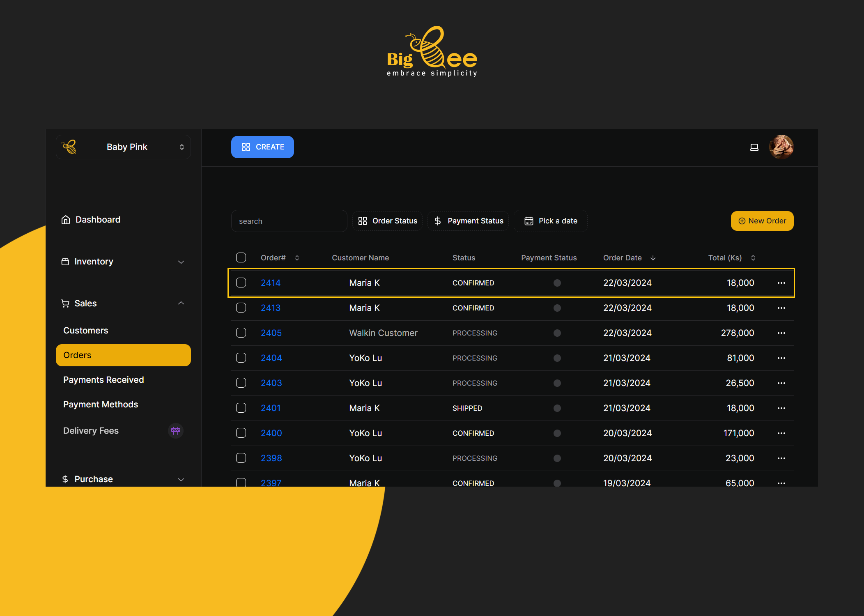Click the Payment Status column header
The height and width of the screenshot is (616, 864).
549,258
